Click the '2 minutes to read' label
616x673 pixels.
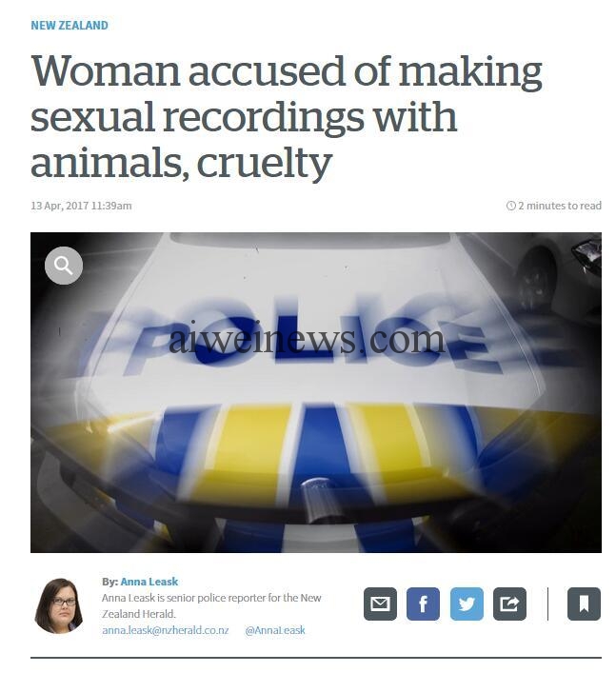click(559, 206)
